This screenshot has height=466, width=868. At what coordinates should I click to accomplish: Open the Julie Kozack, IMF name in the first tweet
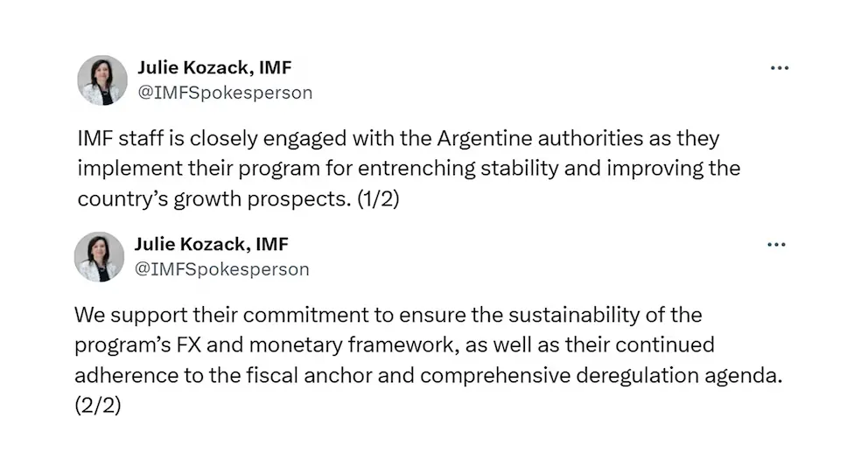pyautogui.click(x=214, y=67)
